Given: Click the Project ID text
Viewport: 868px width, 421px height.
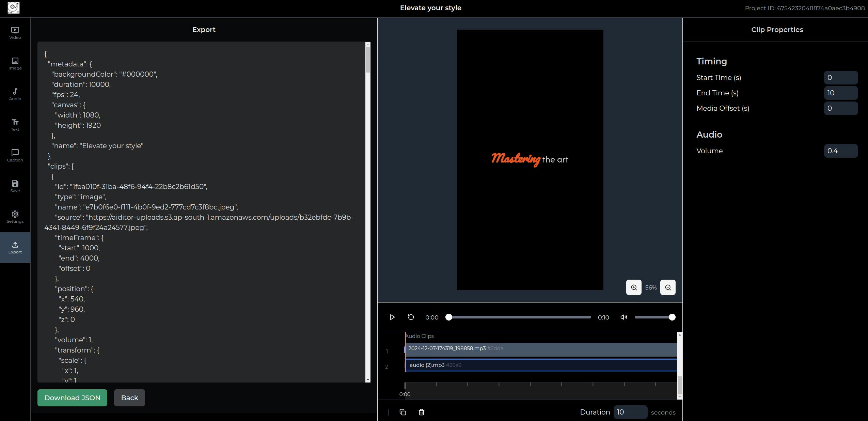Looking at the screenshot, I should point(805,8).
